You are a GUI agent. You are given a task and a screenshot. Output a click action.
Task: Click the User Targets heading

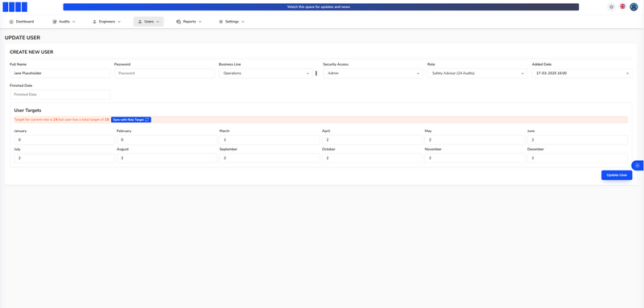tap(27, 110)
